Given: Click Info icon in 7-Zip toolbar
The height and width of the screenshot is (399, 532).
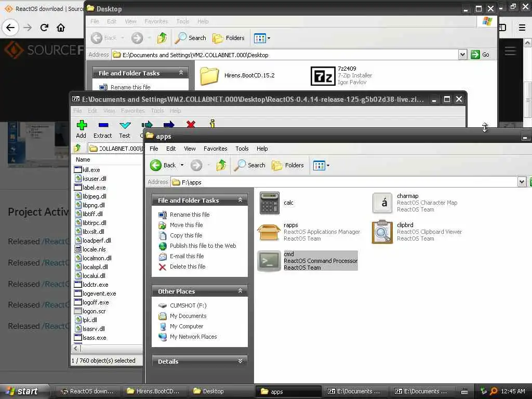Looking at the screenshot, I should click(x=212, y=124).
